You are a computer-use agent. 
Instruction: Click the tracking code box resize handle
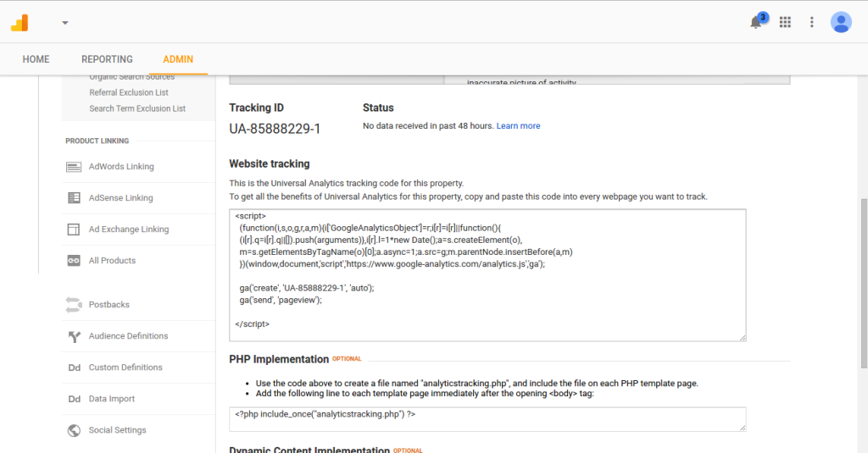(x=743, y=337)
